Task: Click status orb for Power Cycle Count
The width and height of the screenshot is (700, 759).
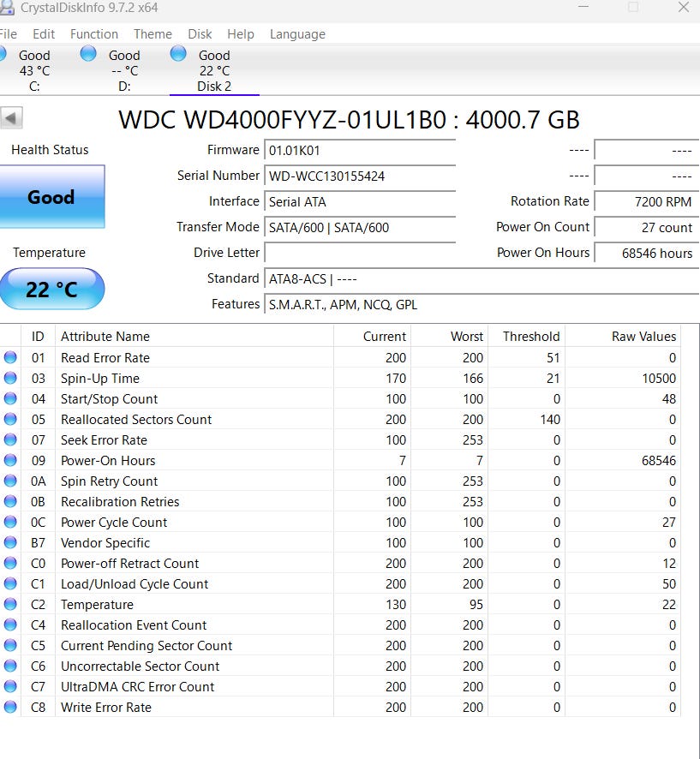Action: pyautogui.click(x=10, y=523)
